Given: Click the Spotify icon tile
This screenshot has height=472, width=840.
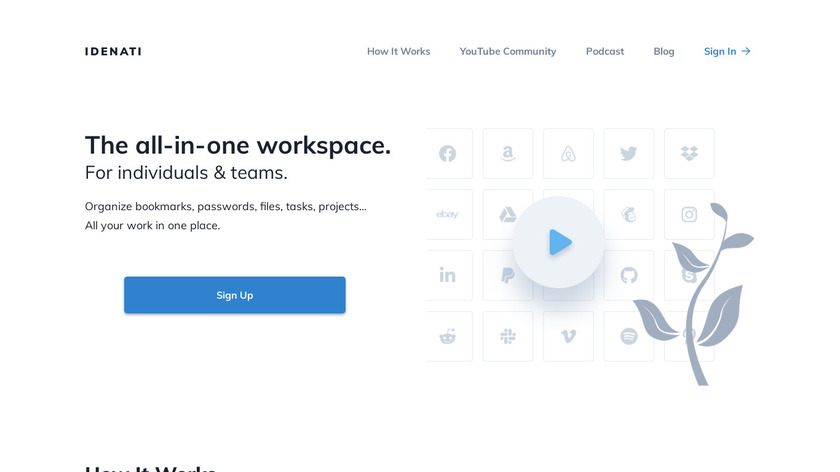Looking at the screenshot, I should pos(629,336).
